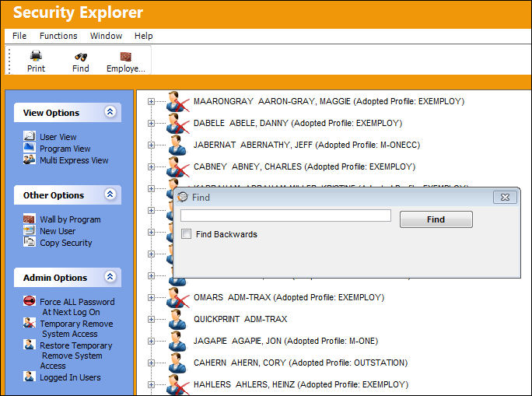This screenshot has width=532, height=396.
Task: Open the File menu
Action: (19, 36)
